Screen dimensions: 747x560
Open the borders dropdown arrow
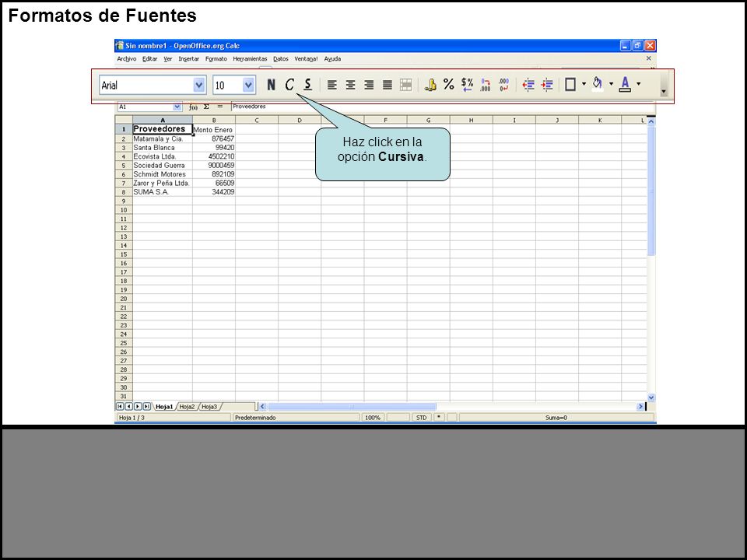pos(584,84)
